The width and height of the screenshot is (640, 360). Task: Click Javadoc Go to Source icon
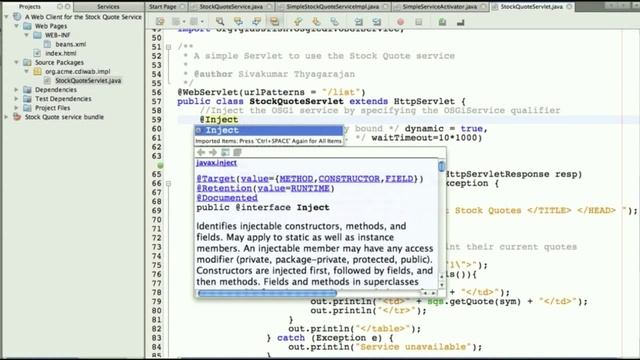237,152
